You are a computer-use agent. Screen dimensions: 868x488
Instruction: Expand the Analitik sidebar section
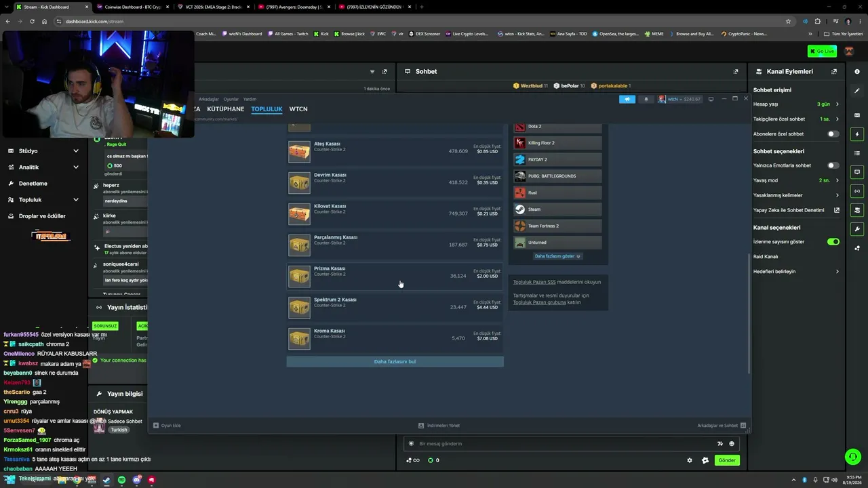tap(43, 167)
